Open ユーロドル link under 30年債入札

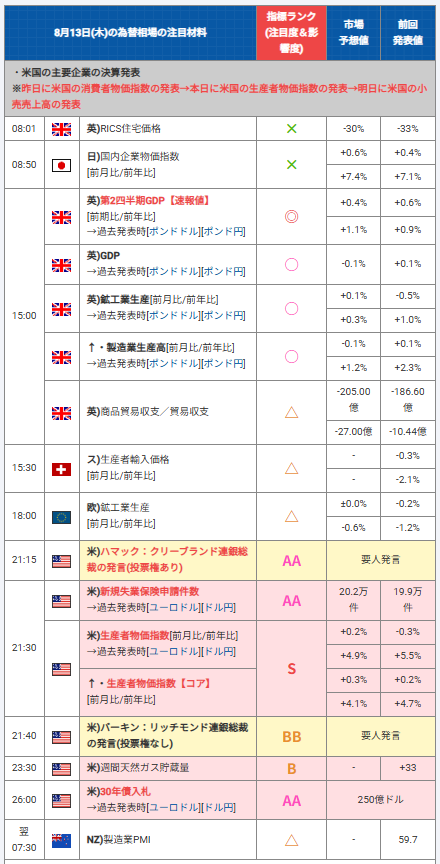tap(174, 808)
